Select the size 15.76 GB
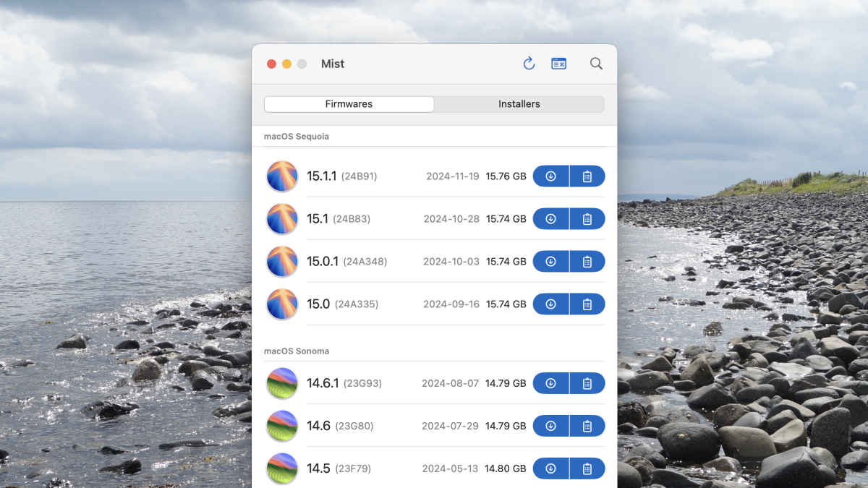The image size is (868, 488). 506,176
